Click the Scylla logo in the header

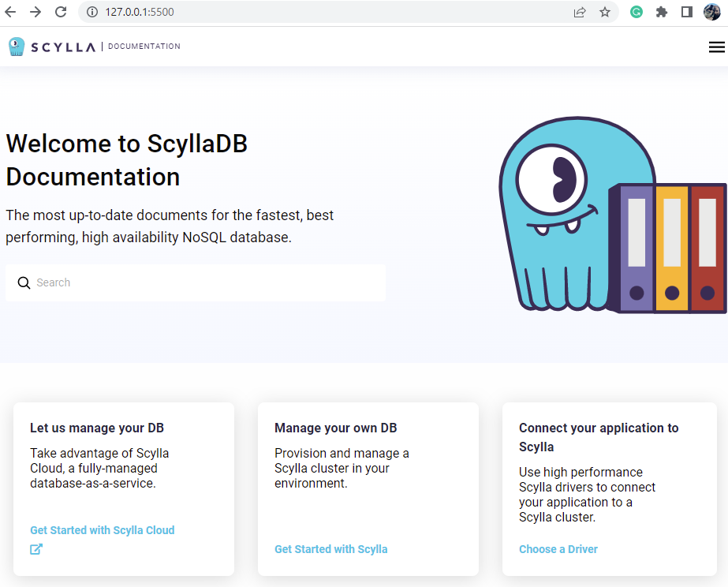[52, 47]
